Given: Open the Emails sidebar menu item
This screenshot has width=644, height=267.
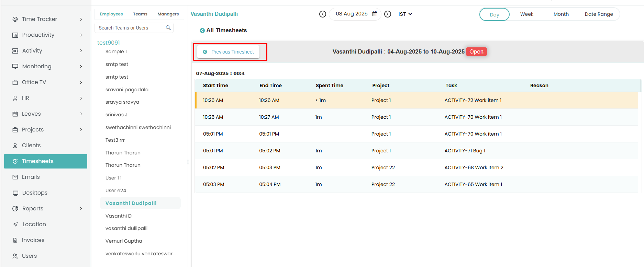Looking at the screenshot, I should (x=46, y=177).
